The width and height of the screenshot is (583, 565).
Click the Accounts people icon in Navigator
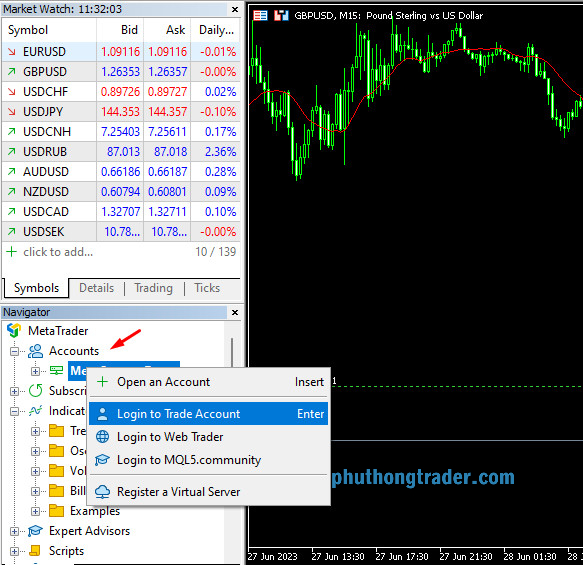tap(36, 351)
